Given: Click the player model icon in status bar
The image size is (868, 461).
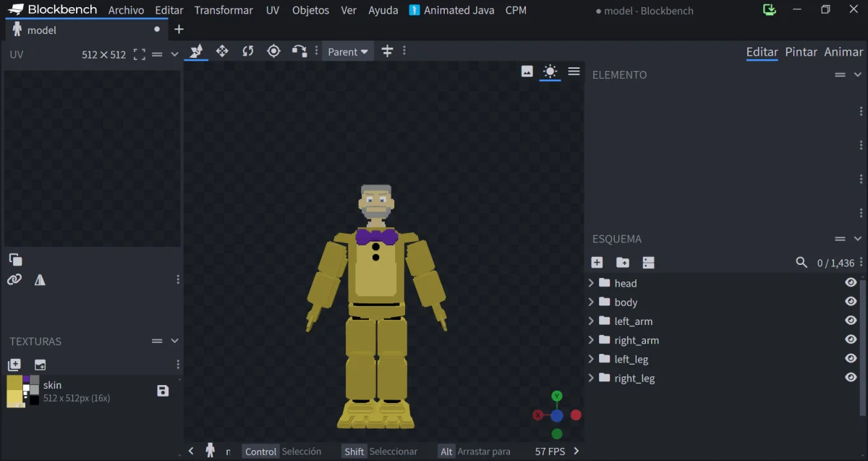Looking at the screenshot, I should point(210,451).
